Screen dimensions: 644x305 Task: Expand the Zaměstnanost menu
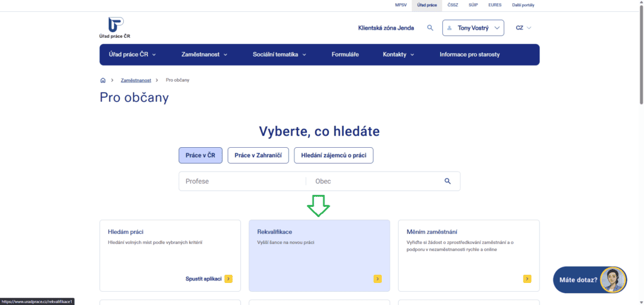coord(204,55)
